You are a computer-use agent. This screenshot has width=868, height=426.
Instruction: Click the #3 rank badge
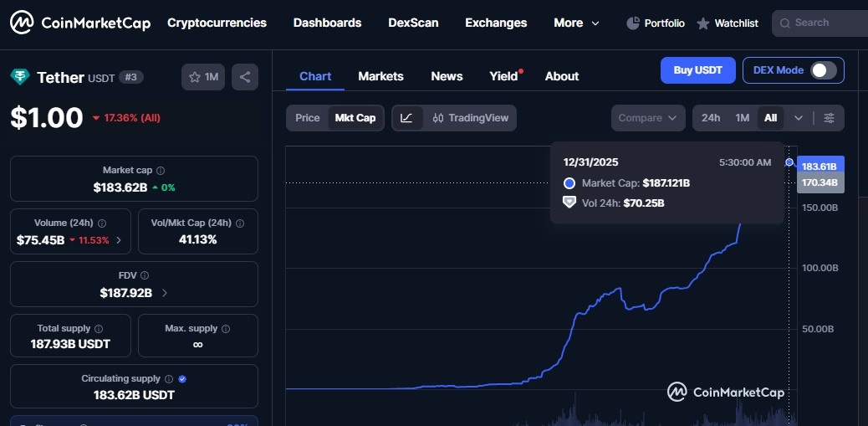pos(130,78)
